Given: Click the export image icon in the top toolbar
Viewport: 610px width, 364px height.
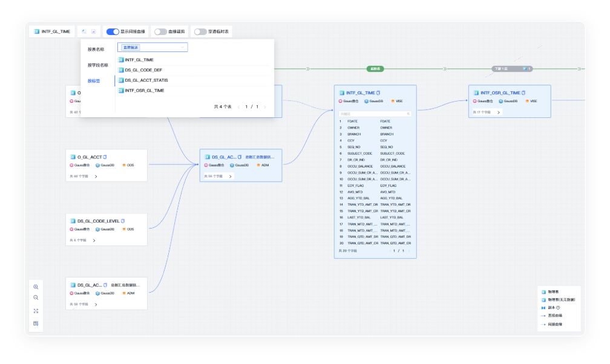Looking at the screenshot, I should (93, 31).
